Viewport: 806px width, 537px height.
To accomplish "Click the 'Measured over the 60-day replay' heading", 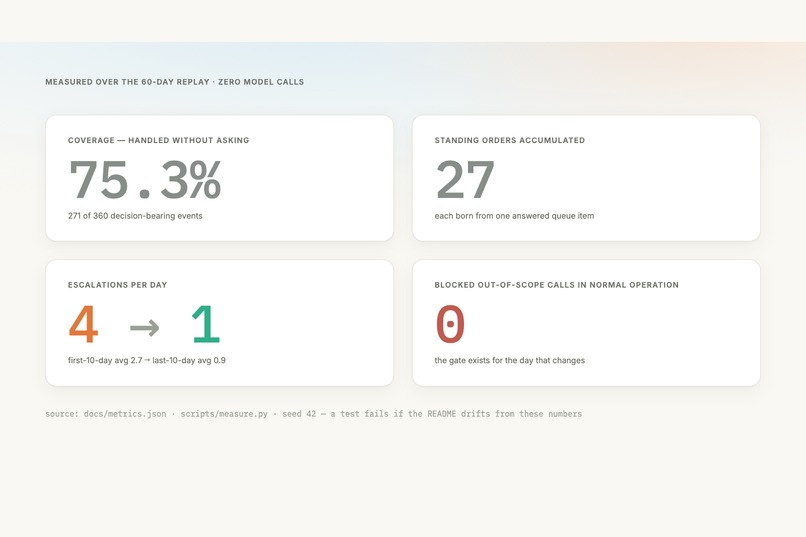I will click(174, 82).
